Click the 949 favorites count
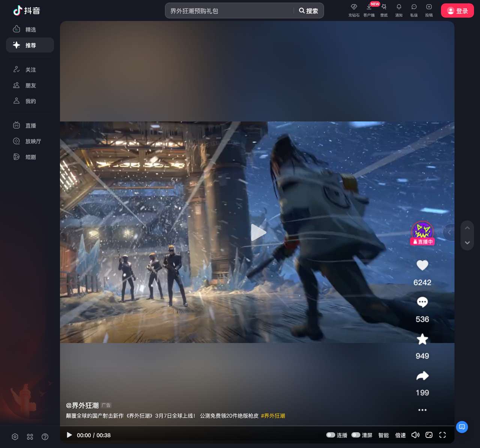The width and height of the screenshot is (480, 448). (422, 356)
